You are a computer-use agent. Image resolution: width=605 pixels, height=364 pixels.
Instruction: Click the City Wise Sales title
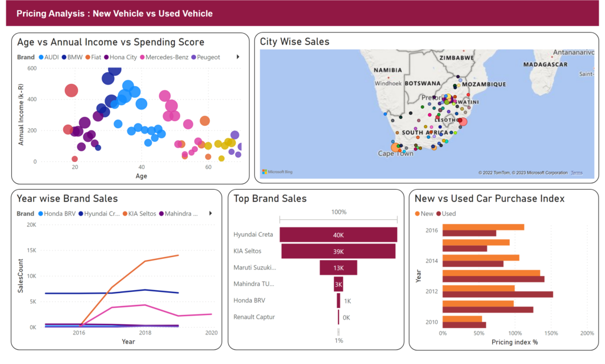click(294, 42)
